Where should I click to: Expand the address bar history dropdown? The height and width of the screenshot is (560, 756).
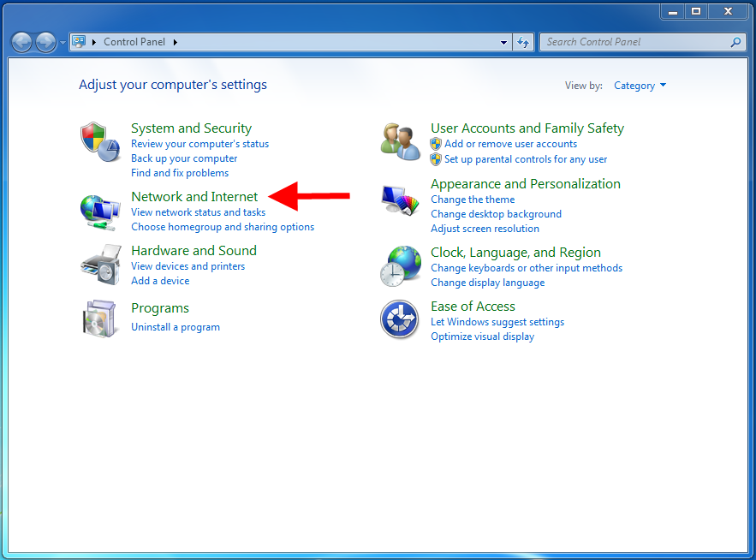tap(503, 43)
